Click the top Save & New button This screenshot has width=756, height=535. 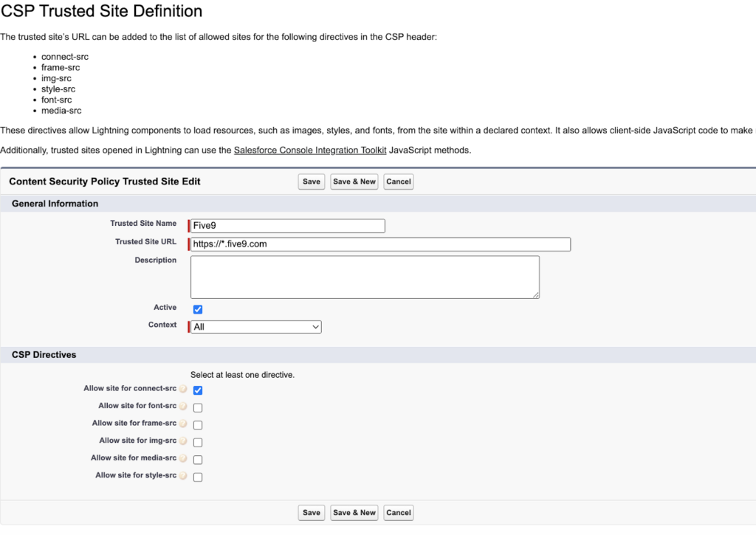pyautogui.click(x=354, y=182)
